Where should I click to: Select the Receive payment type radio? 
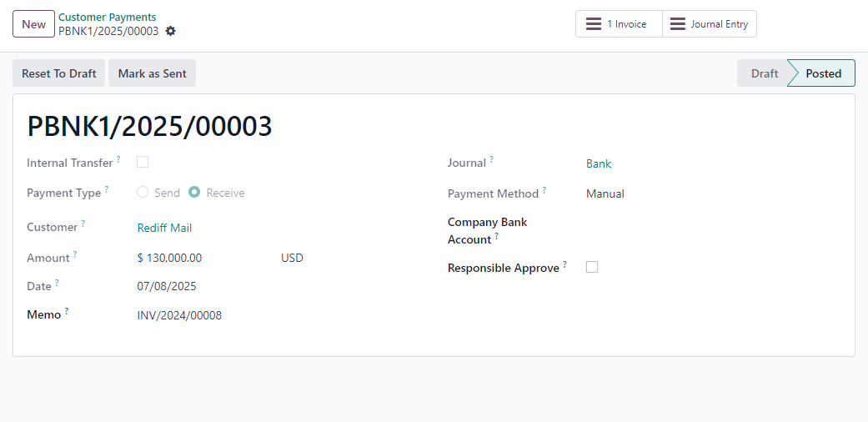(x=193, y=192)
